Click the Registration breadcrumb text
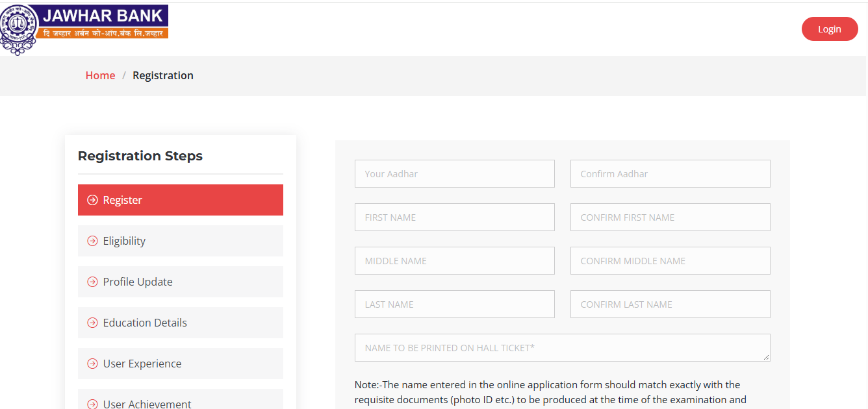The image size is (868, 409). click(x=163, y=75)
